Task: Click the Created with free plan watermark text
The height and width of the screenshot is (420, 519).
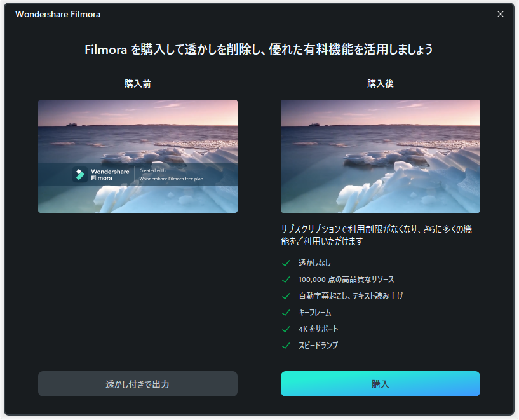Action: point(171,175)
